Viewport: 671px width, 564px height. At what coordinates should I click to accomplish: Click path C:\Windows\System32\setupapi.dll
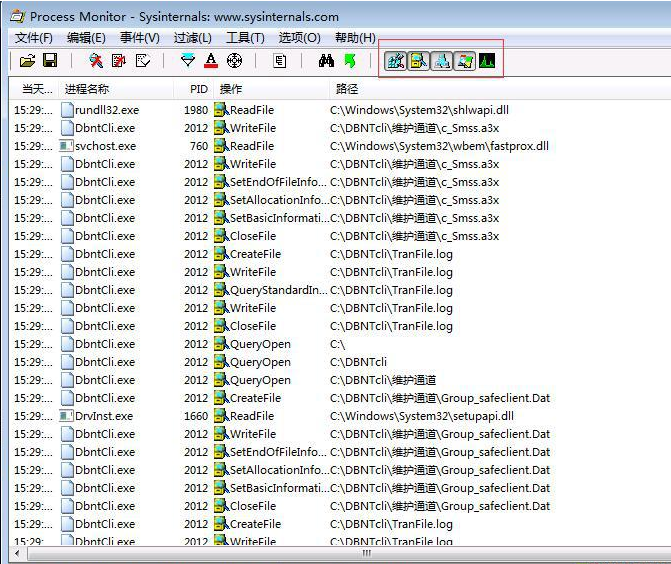click(422, 416)
